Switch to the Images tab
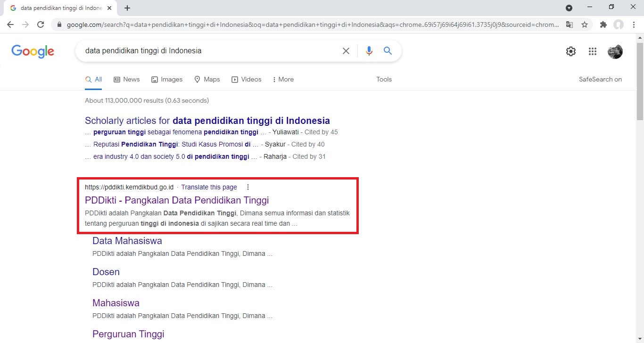 coord(167,79)
